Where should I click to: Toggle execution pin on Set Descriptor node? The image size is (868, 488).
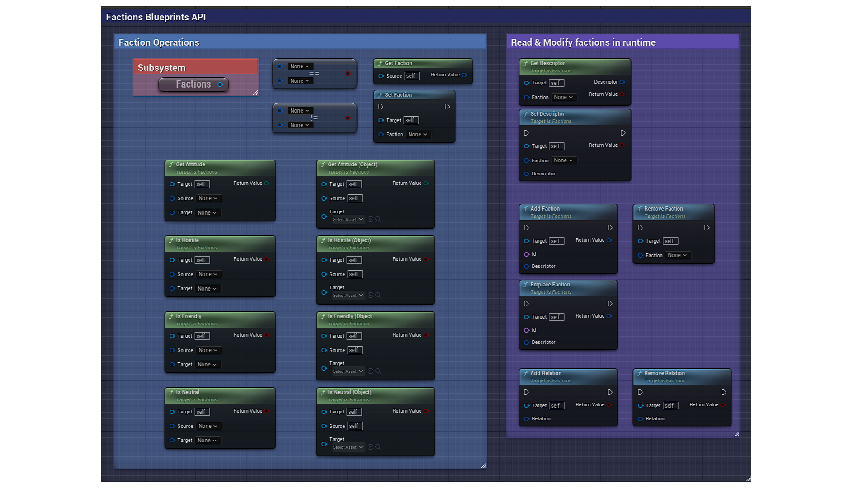526,132
